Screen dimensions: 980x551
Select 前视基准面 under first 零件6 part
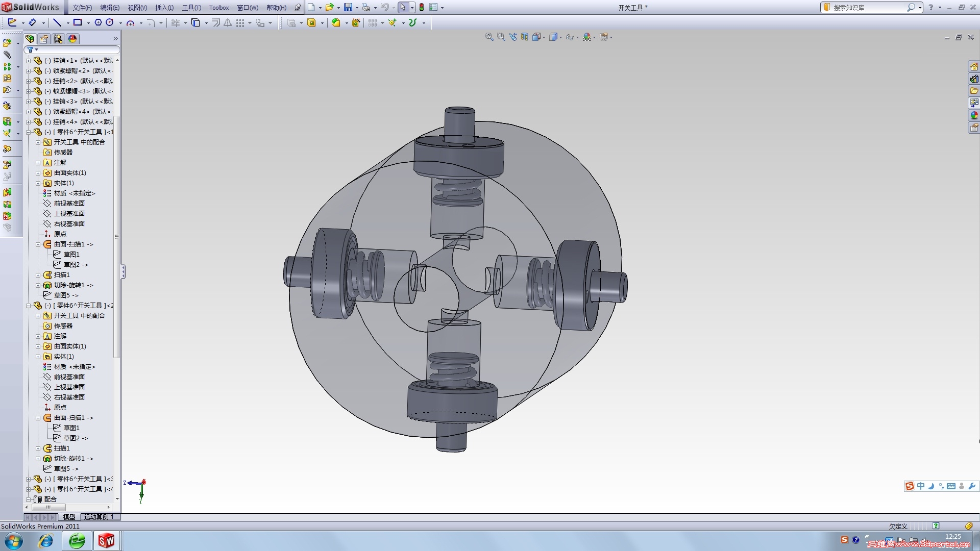(69, 204)
